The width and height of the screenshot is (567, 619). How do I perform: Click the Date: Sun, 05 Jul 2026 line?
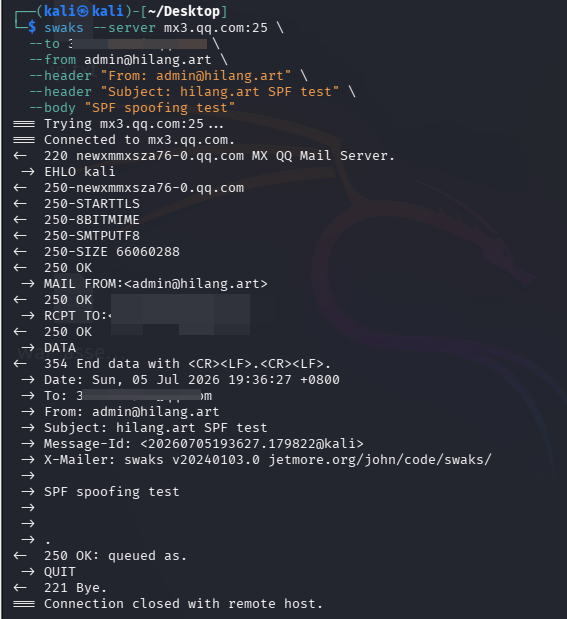click(192, 380)
